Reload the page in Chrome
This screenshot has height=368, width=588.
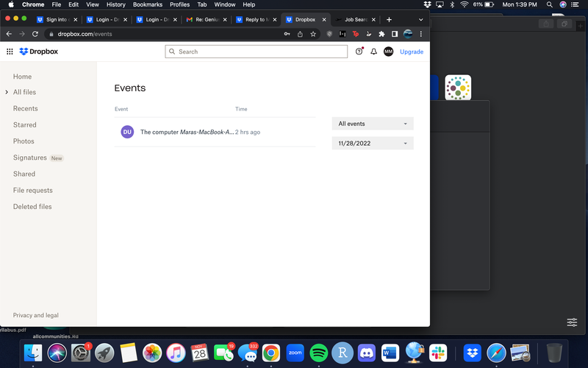35,34
